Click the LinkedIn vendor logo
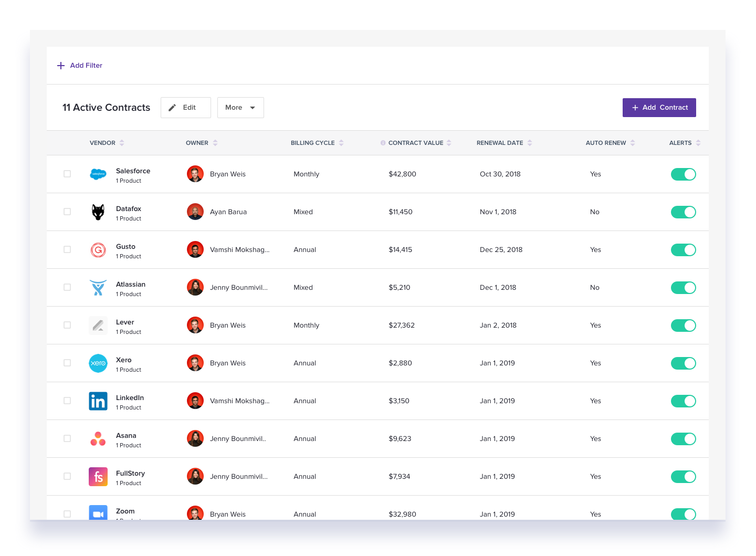 (98, 401)
